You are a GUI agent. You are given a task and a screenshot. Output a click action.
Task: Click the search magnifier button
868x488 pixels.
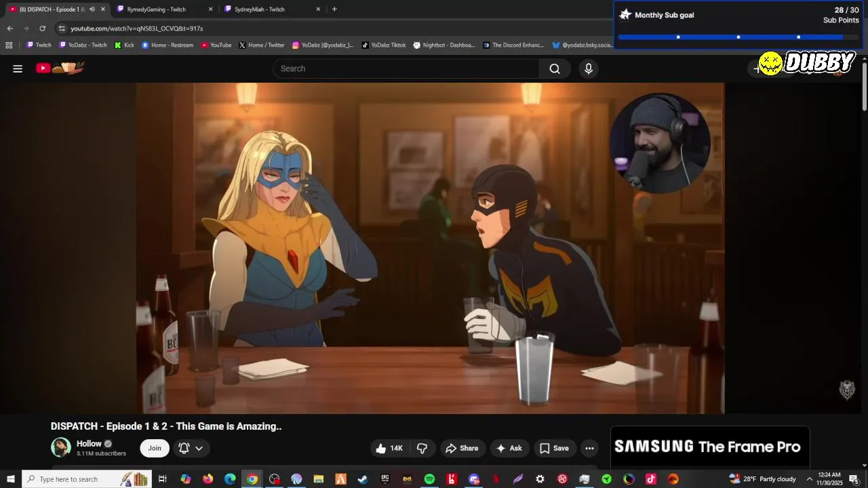(555, 68)
